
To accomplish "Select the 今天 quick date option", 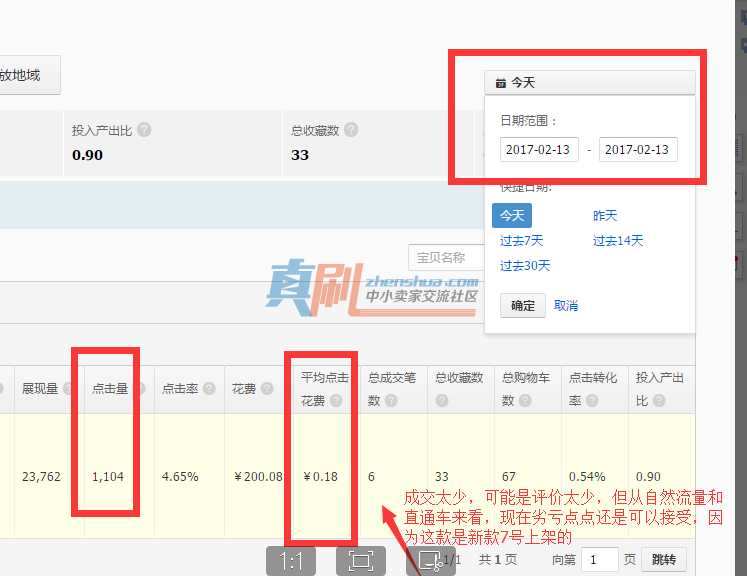I will pos(512,215).
